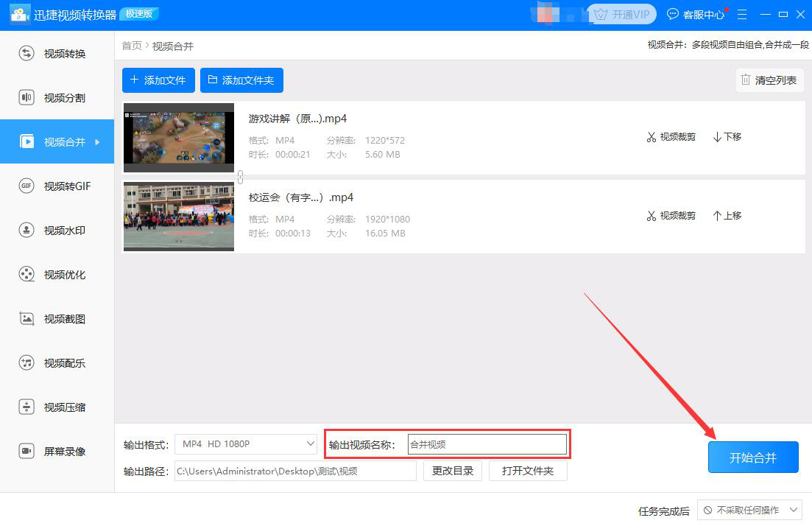Click the 极速版 badge
The image size is (812, 526).
point(139,14)
